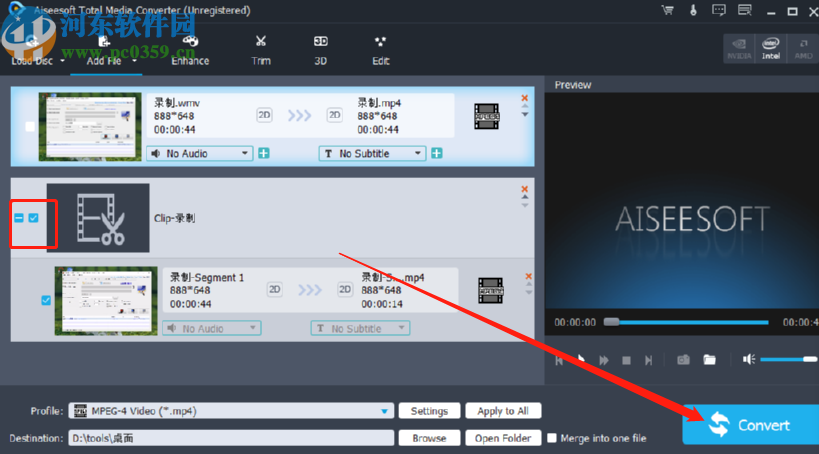Open the 3D settings tool
The width and height of the screenshot is (819, 454).
point(320,51)
